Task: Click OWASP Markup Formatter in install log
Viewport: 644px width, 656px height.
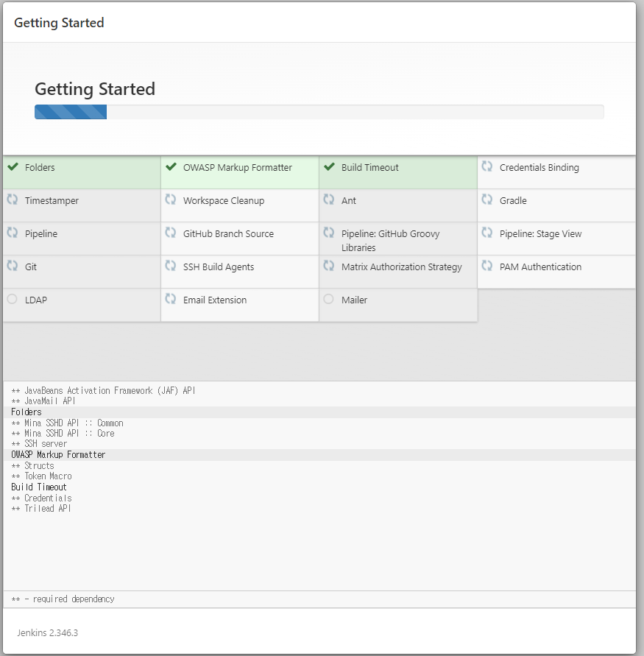Action: point(58,455)
